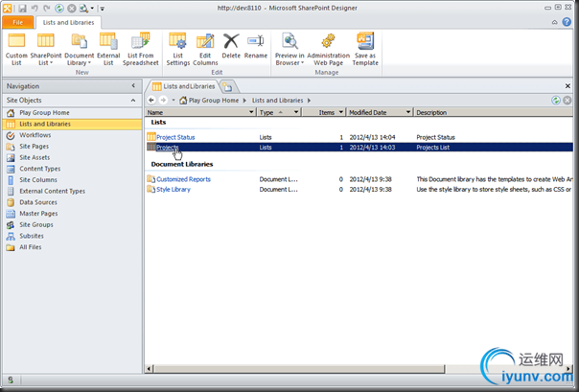The height and width of the screenshot is (392, 579).
Task: Open Subsites in navigation
Action: point(72,236)
